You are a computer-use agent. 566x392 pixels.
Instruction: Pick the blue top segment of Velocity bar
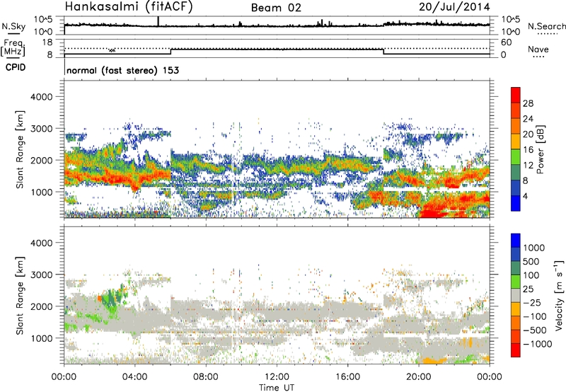[516, 241]
